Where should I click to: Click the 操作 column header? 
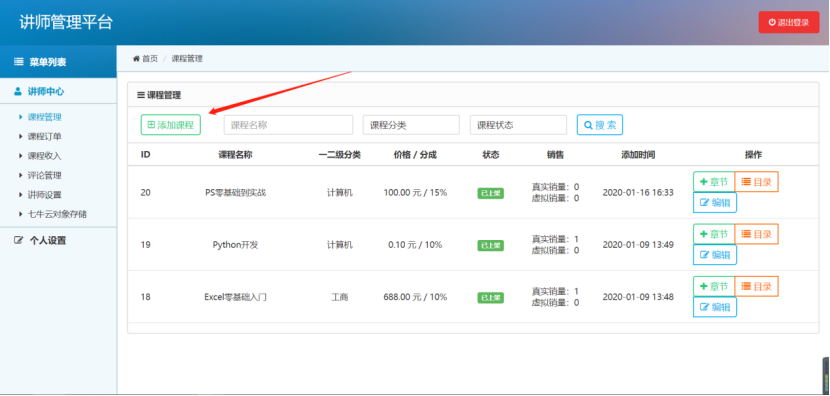[x=753, y=155]
